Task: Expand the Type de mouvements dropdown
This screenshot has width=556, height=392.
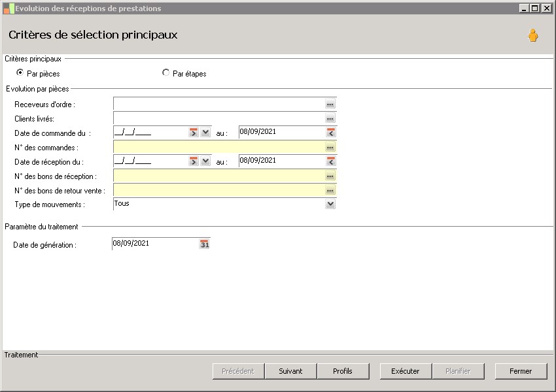Action: pos(330,204)
